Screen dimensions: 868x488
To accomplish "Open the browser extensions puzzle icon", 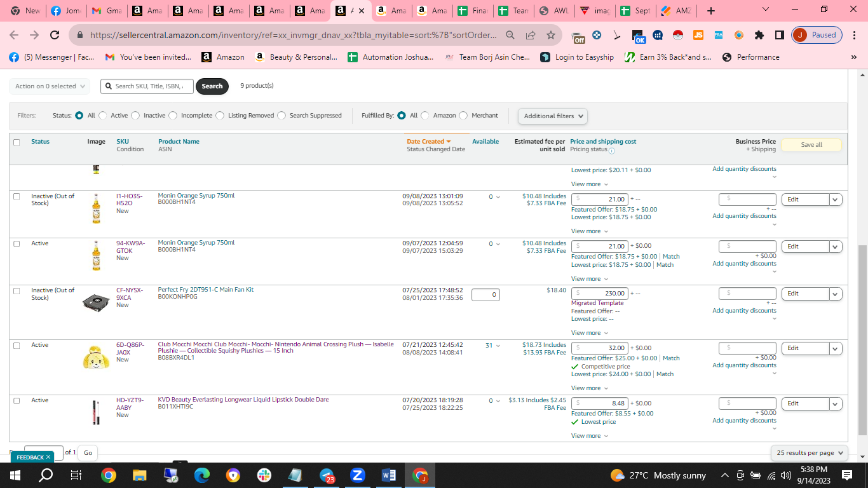I will [759, 35].
